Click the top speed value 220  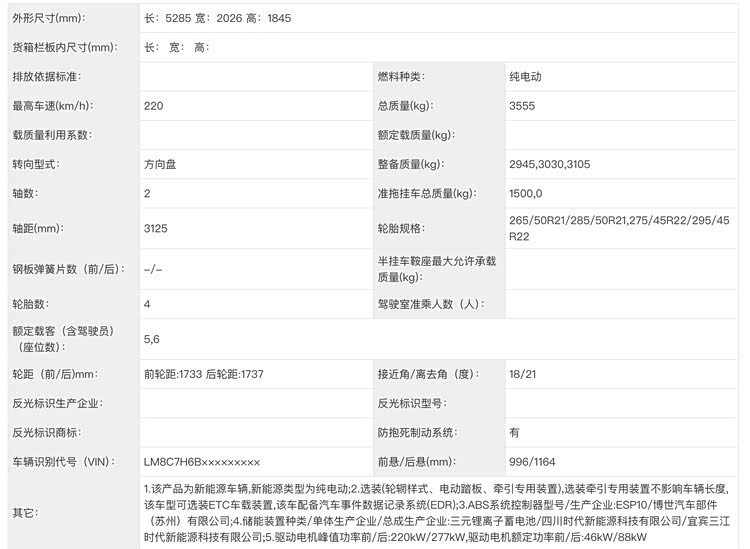154,106
